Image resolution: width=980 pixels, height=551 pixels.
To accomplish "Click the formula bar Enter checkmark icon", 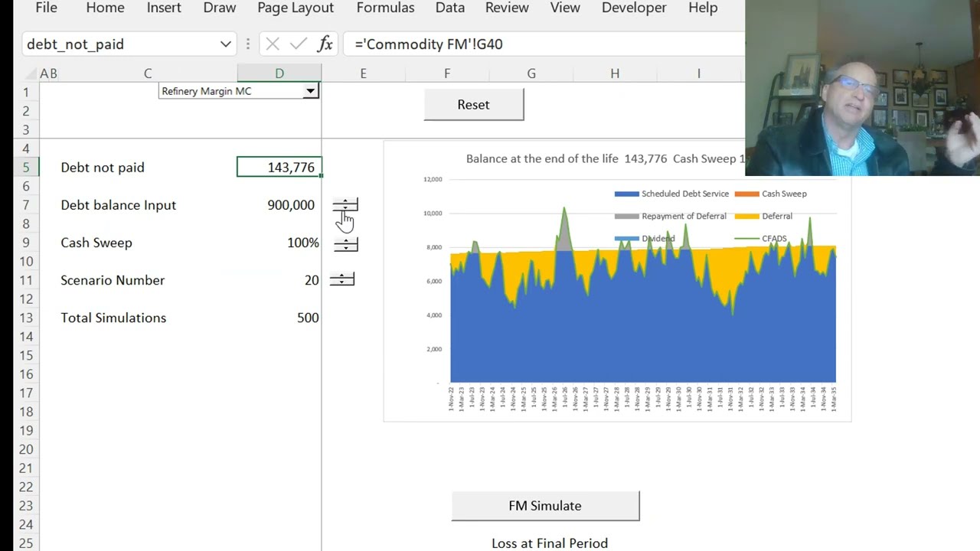I will point(299,44).
